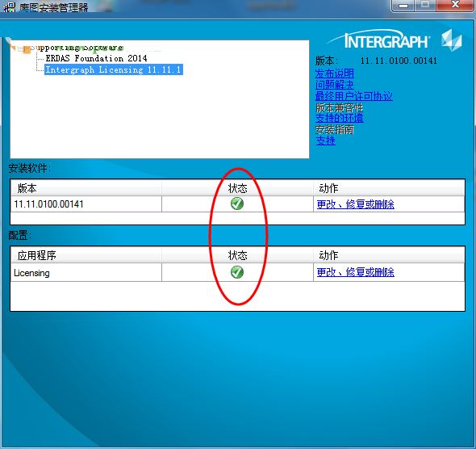The height and width of the screenshot is (449, 476).
Task: Click the 版本兼容性 text
Action: pos(339,107)
